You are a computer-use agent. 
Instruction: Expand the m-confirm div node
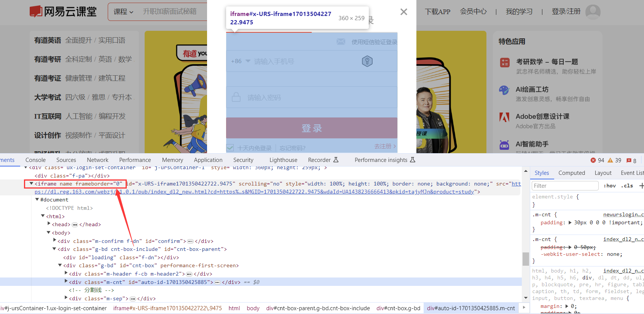(54, 240)
